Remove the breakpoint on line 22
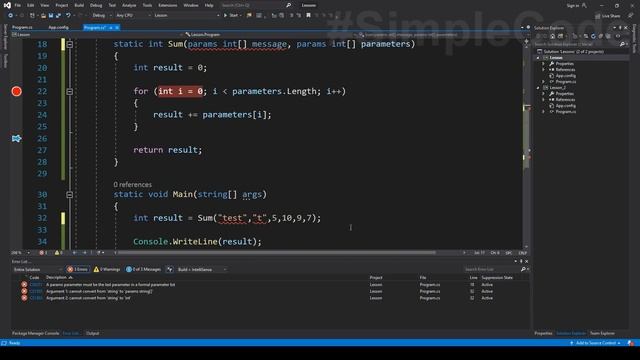 (16, 91)
